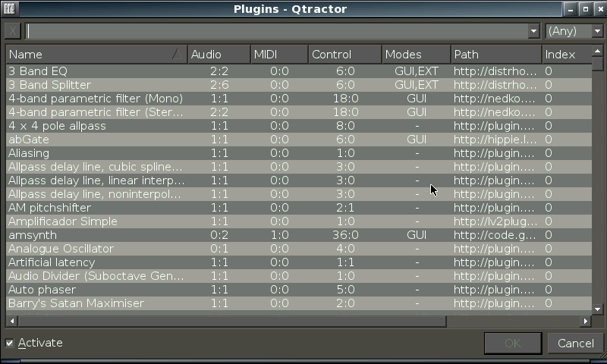The width and height of the screenshot is (607, 364).
Task: Select the Barry's Satan Maximiser plugin
Action: [x=298, y=303]
